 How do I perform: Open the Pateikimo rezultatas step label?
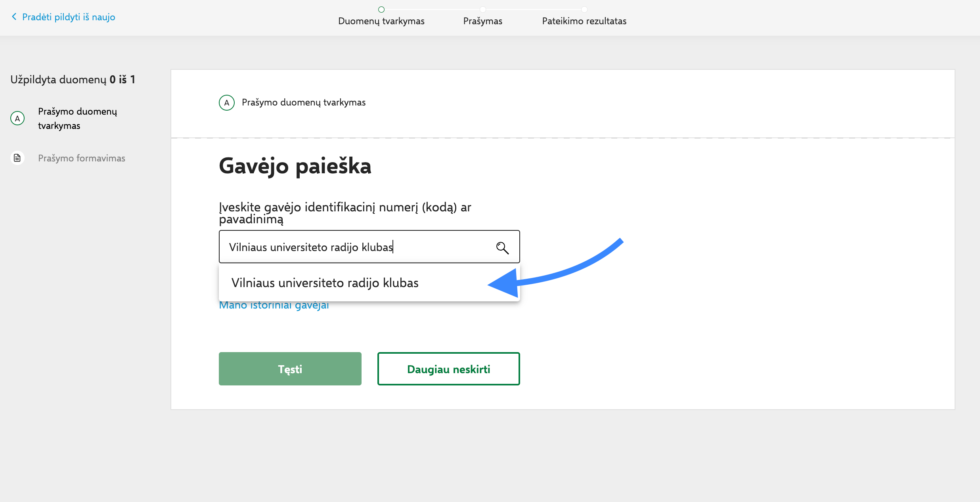point(584,21)
